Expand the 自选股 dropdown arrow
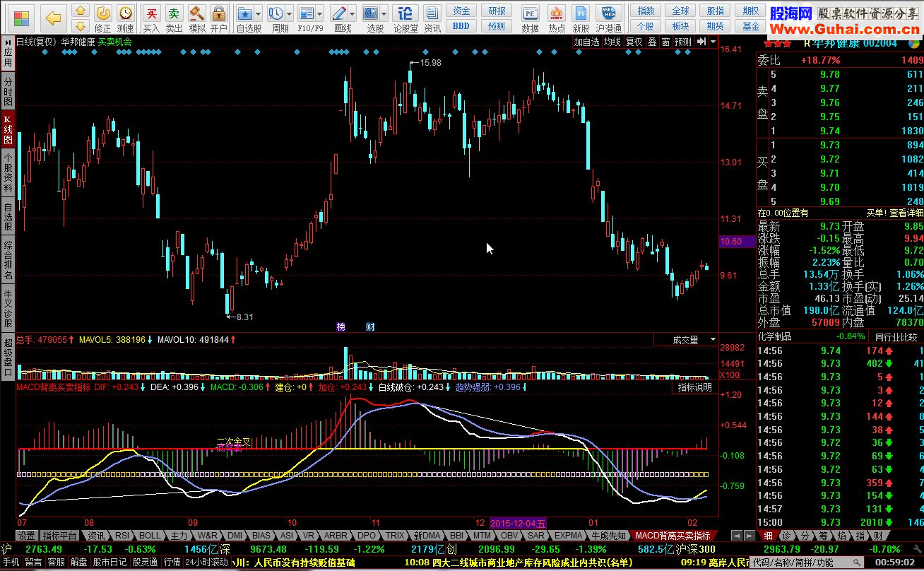This screenshot has width=924, height=571. pyautogui.click(x=258, y=13)
